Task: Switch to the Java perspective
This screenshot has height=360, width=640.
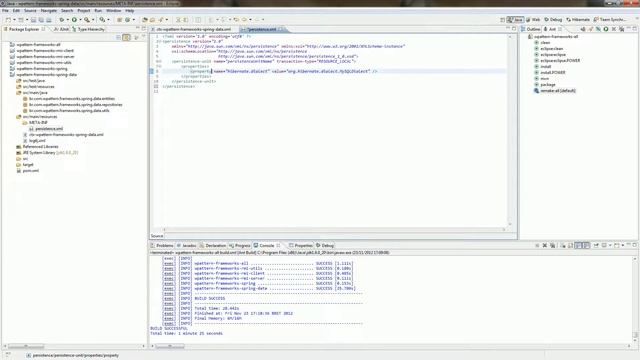Action: 516,20
